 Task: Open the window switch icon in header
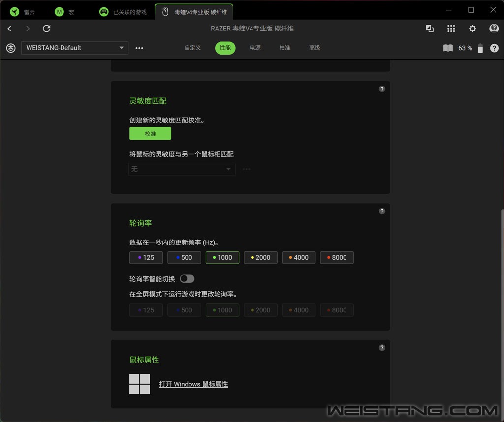tap(430, 29)
